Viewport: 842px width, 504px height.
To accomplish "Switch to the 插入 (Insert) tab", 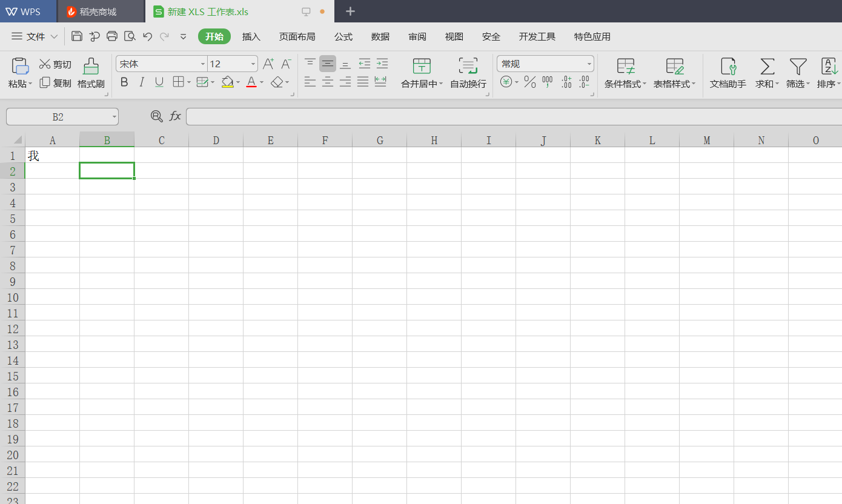I will click(251, 37).
